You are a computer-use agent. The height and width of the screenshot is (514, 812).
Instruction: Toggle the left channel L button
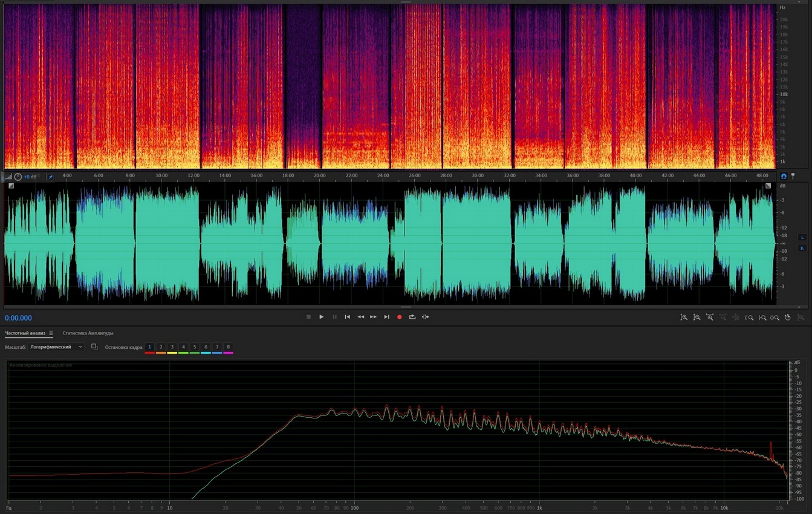click(x=802, y=237)
